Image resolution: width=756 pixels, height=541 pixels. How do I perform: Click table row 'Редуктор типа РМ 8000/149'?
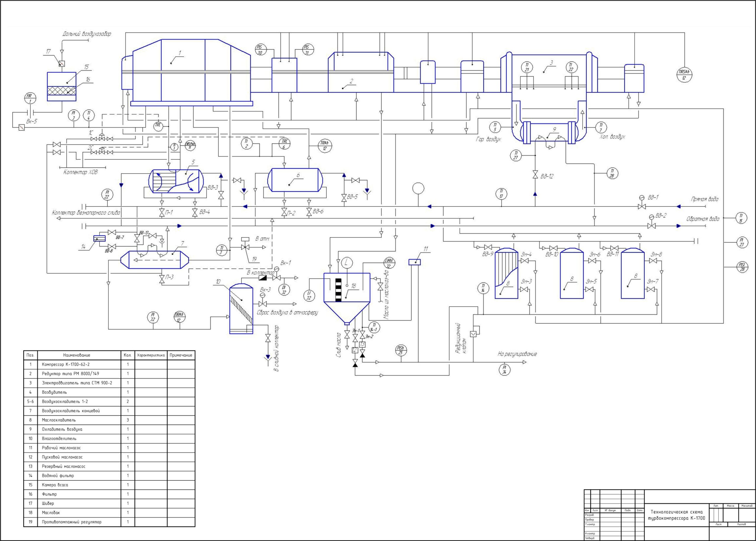109,374
